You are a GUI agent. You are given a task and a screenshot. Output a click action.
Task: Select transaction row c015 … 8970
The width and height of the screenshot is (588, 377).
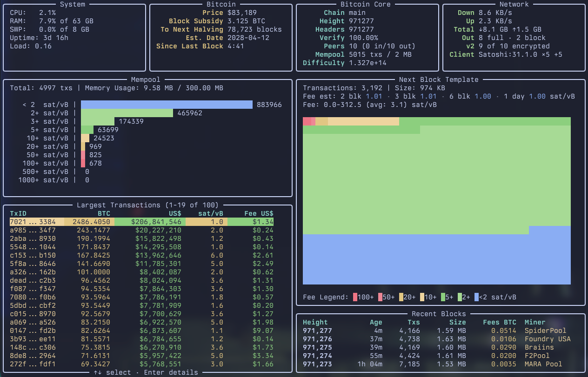coord(142,314)
